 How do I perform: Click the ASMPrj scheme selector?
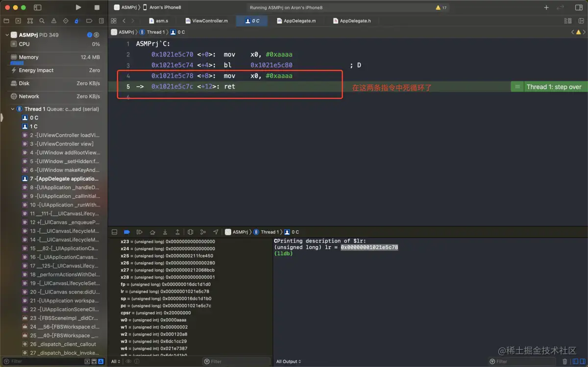125,7
